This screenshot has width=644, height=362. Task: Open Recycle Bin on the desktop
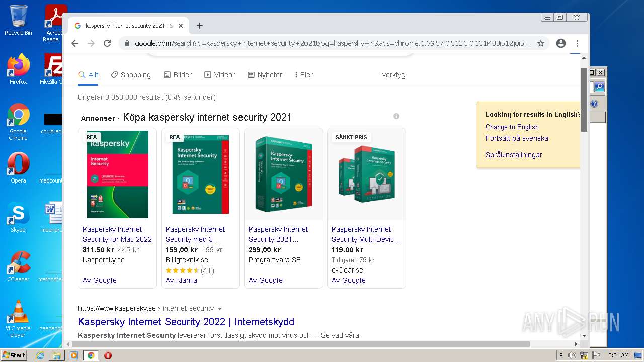click(18, 20)
